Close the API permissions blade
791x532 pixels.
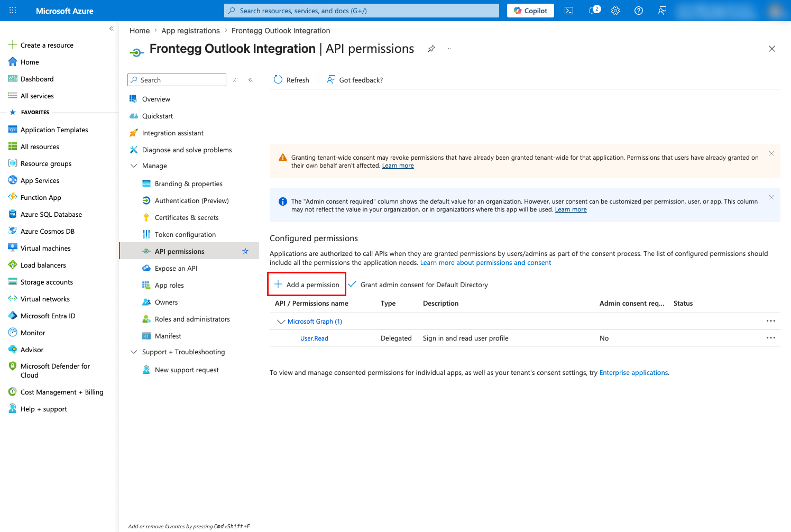coord(772,49)
